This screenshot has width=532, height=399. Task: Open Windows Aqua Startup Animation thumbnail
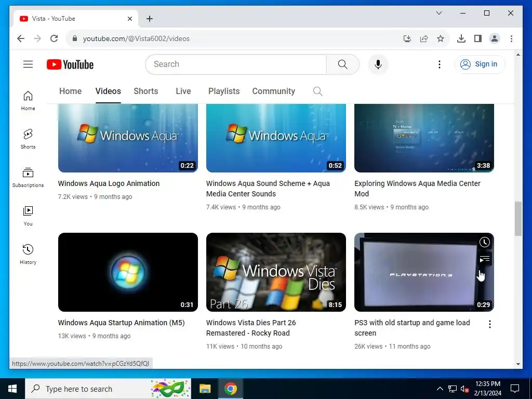click(128, 272)
